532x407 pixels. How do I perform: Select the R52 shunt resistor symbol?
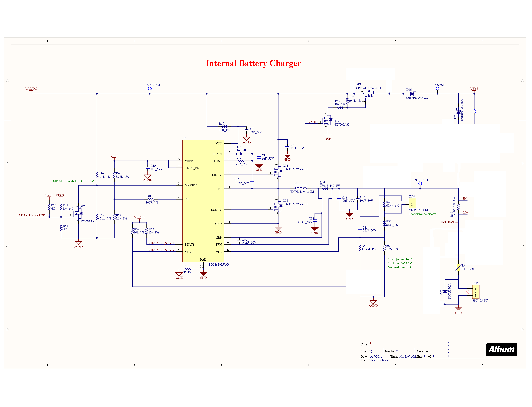tap(458, 207)
